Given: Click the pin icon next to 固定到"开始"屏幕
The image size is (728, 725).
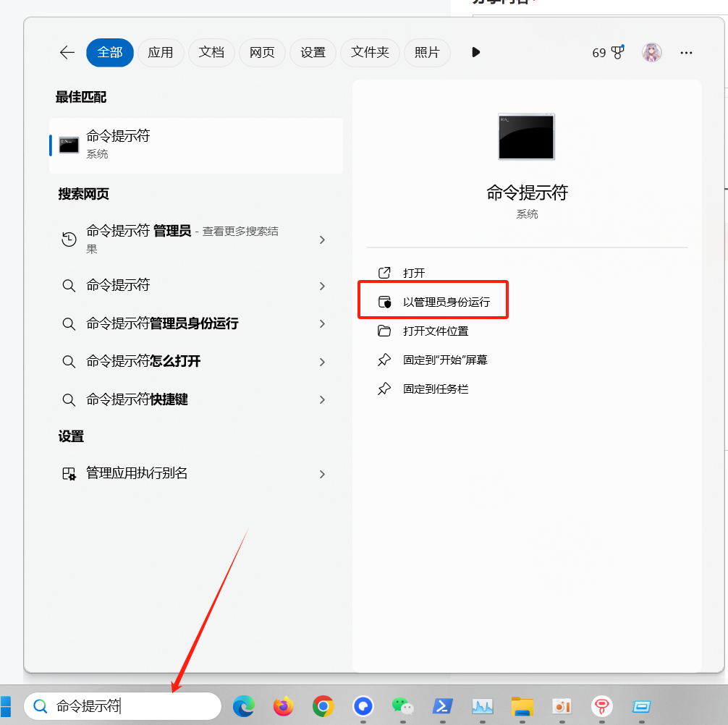Looking at the screenshot, I should coord(384,360).
